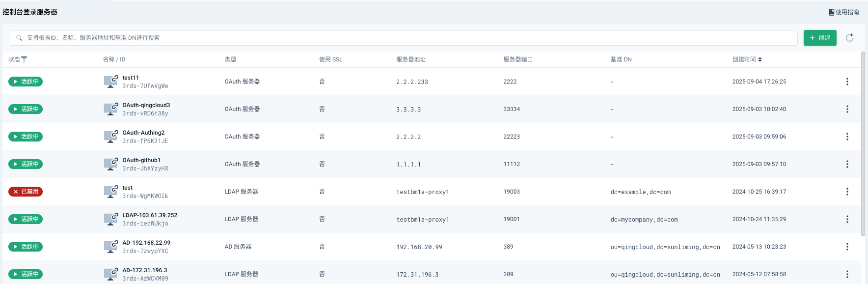Click the 活跃中 badge of OAuth-qingcloud3
The width and height of the screenshot is (868, 284).
point(26,109)
